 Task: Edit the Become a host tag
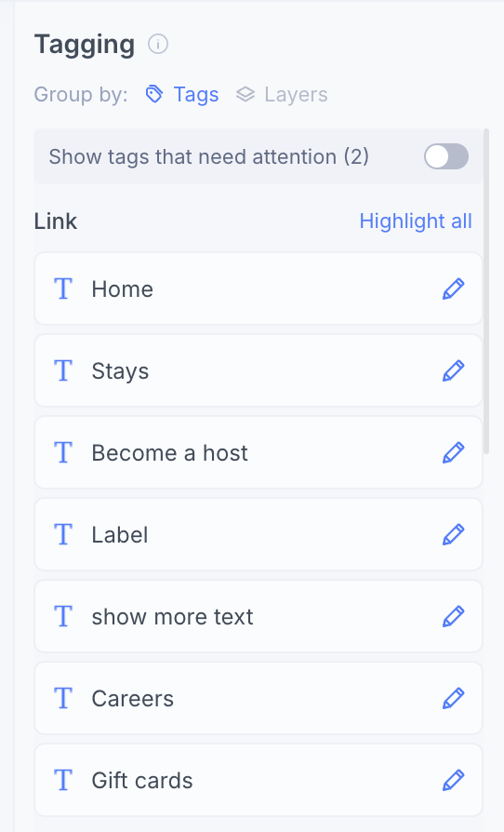[453, 452]
